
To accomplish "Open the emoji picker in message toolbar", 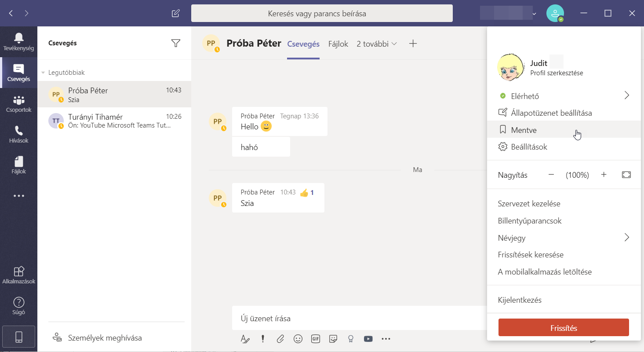I will (298, 339).
